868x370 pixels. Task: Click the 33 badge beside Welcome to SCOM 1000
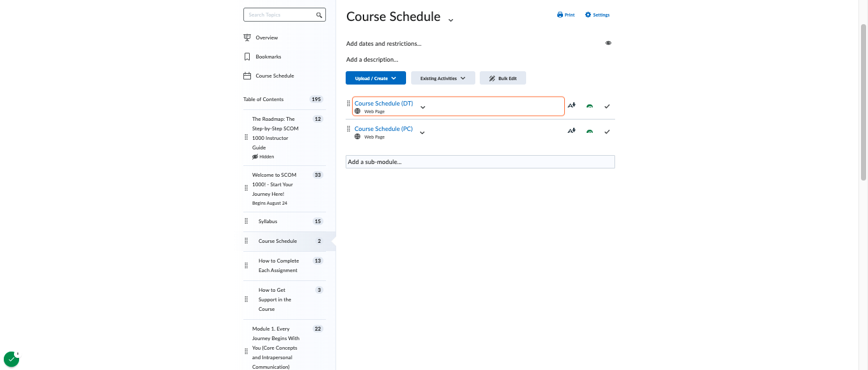point(318,175)
